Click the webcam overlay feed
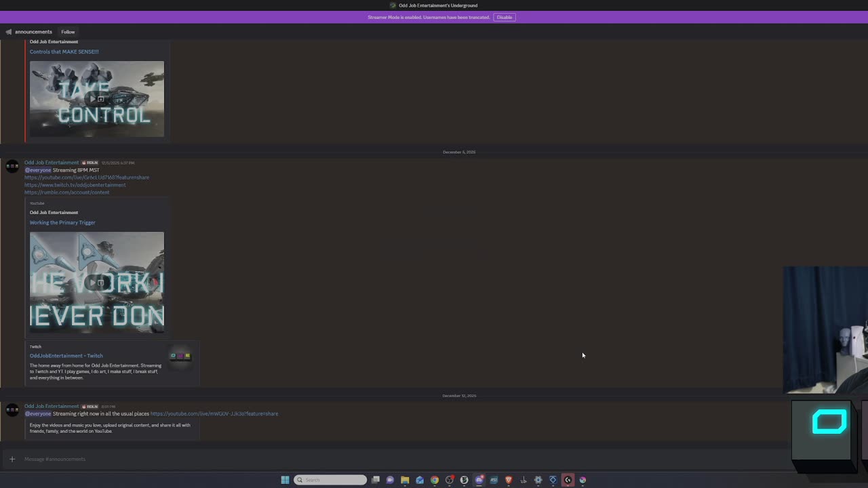Image resolution: width=868 pixels, height=488 pixels. (x=825, y=329)
